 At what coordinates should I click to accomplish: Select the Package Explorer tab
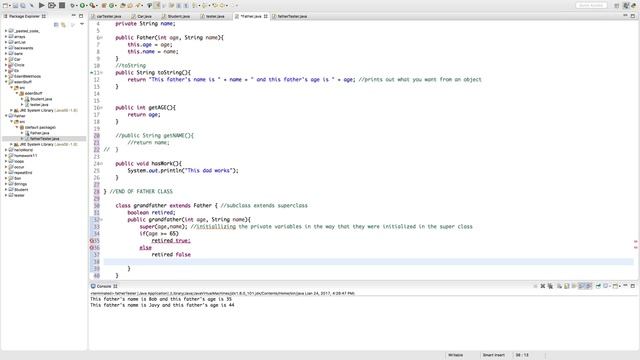[x=24, y=16]
